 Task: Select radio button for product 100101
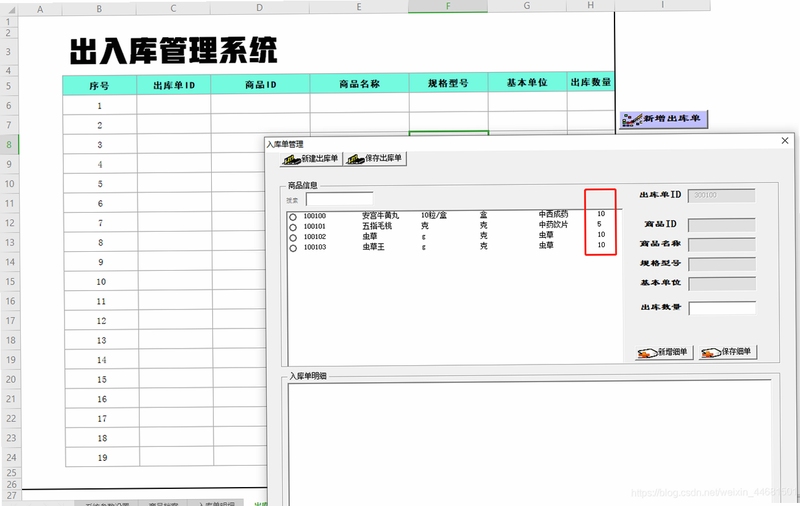coord(293,227)
